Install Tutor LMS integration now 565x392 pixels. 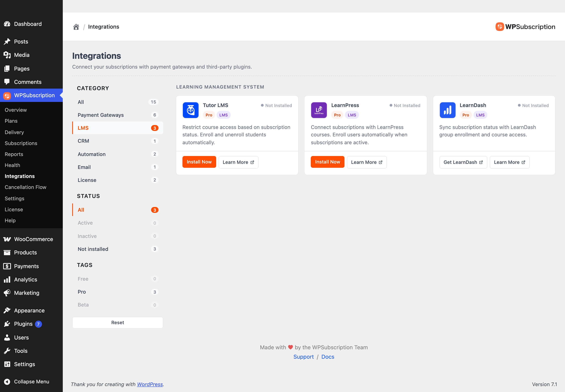(199, 162)
